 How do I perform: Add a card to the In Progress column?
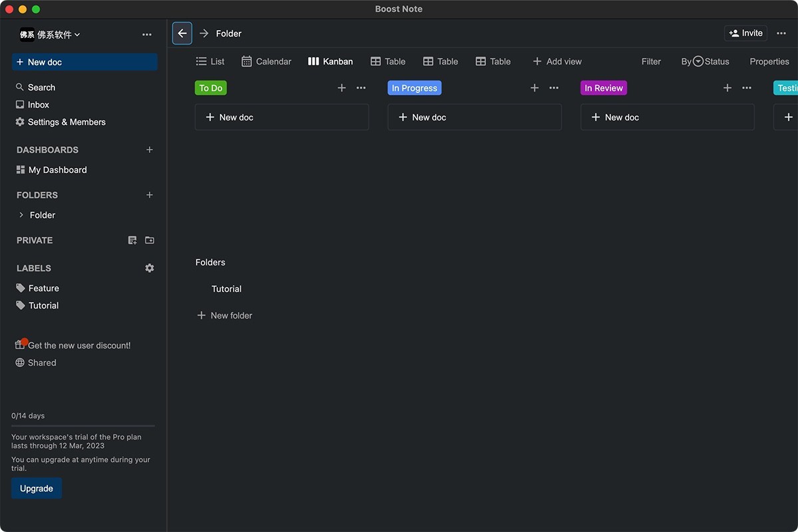click(x=535, y=87)
